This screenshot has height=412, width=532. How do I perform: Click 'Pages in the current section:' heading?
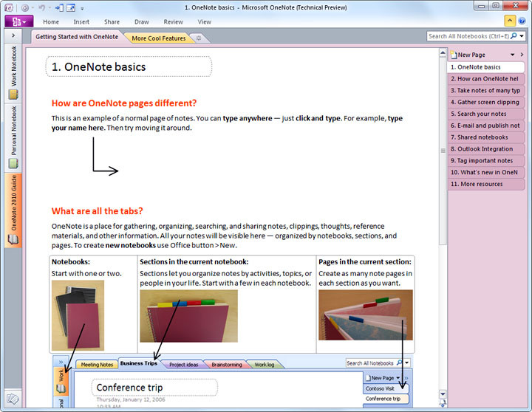(x=365, y=262)
